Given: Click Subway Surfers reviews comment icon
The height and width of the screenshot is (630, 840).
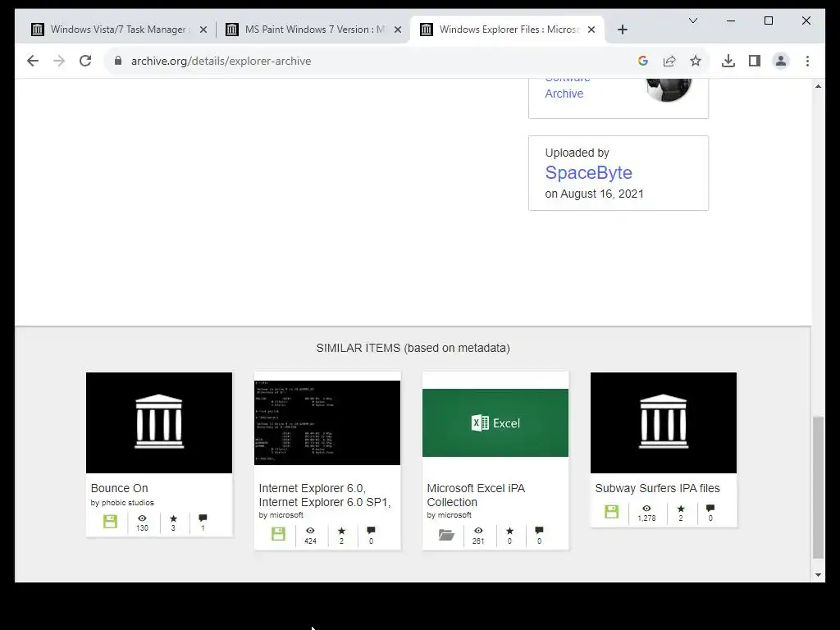Looking at the screenshot, I should pyautogui.click(x=710, y=508).
